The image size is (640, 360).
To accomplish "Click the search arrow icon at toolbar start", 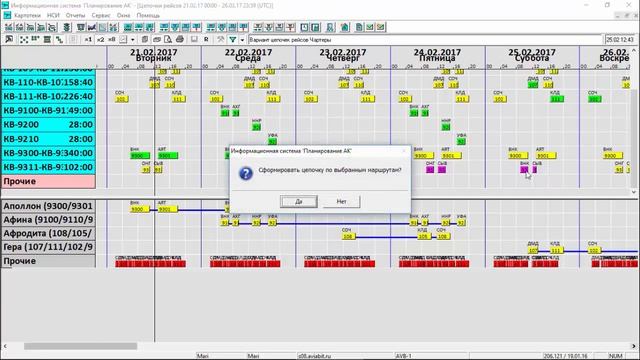I will point(9,40).
